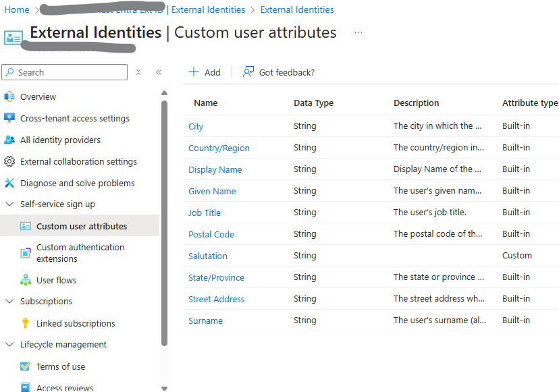Click the Linked subscriptions key icon

coord(26,323)
